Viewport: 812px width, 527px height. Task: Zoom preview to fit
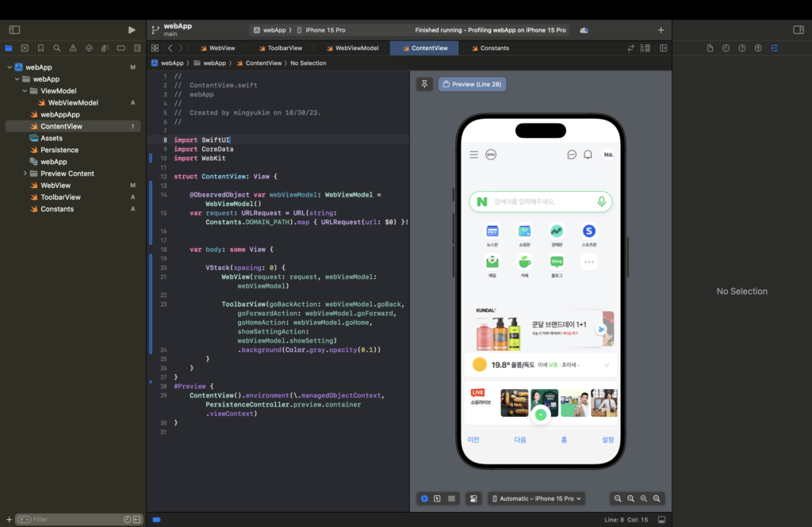[644, 498]
